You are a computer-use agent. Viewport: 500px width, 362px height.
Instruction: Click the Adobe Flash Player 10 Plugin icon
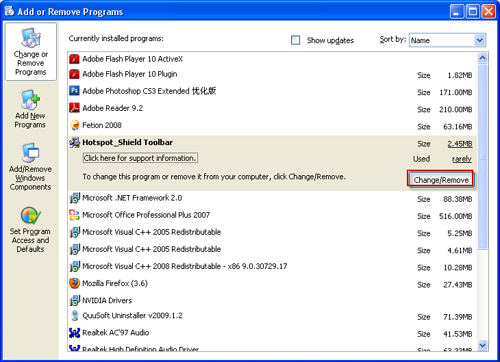coord(74,74)
